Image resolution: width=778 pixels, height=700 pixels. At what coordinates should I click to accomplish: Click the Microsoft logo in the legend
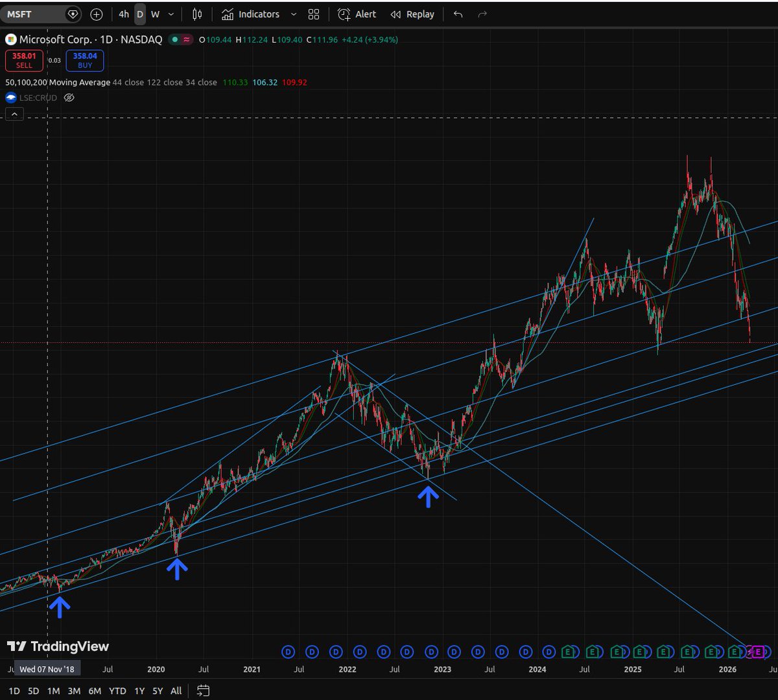point(11,40)
